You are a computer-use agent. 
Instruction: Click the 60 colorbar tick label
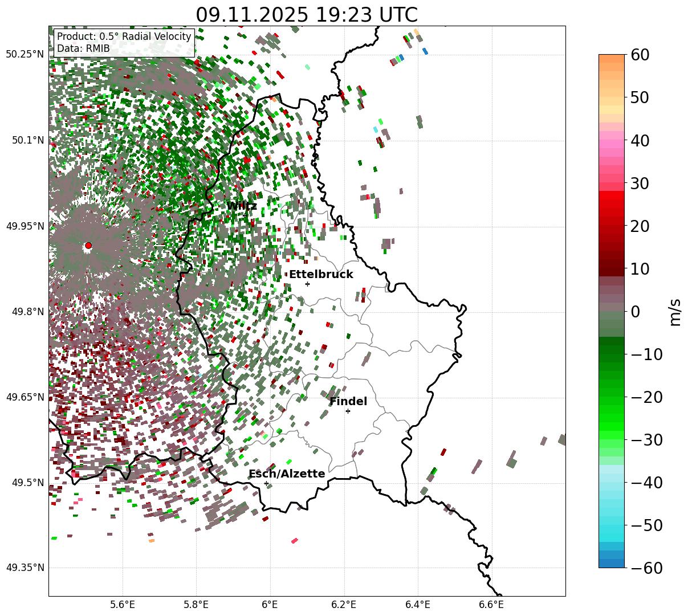[640, 55]
